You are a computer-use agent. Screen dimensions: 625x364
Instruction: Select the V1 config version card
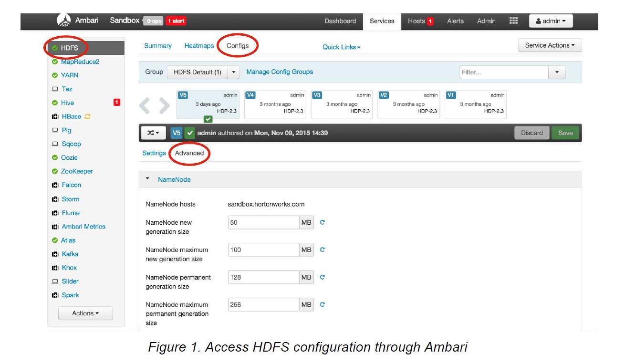pos(476,104)
